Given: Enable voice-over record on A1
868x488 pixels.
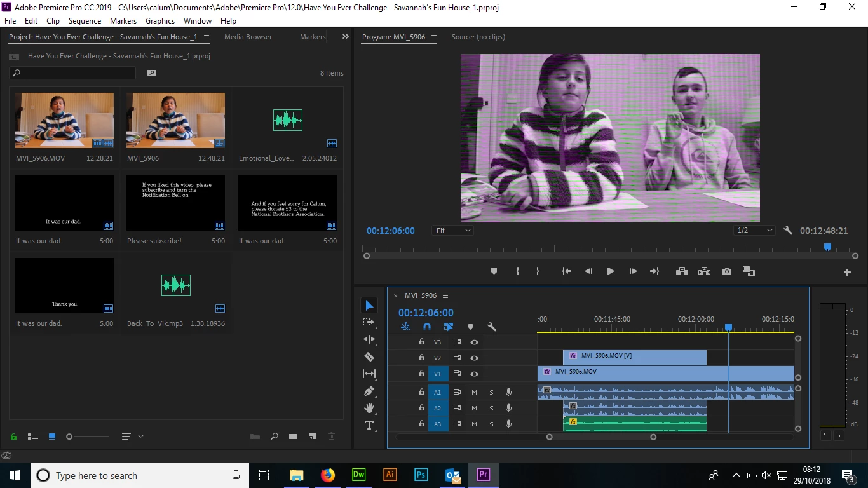Looking at the screenshot, I should (508, 392).
